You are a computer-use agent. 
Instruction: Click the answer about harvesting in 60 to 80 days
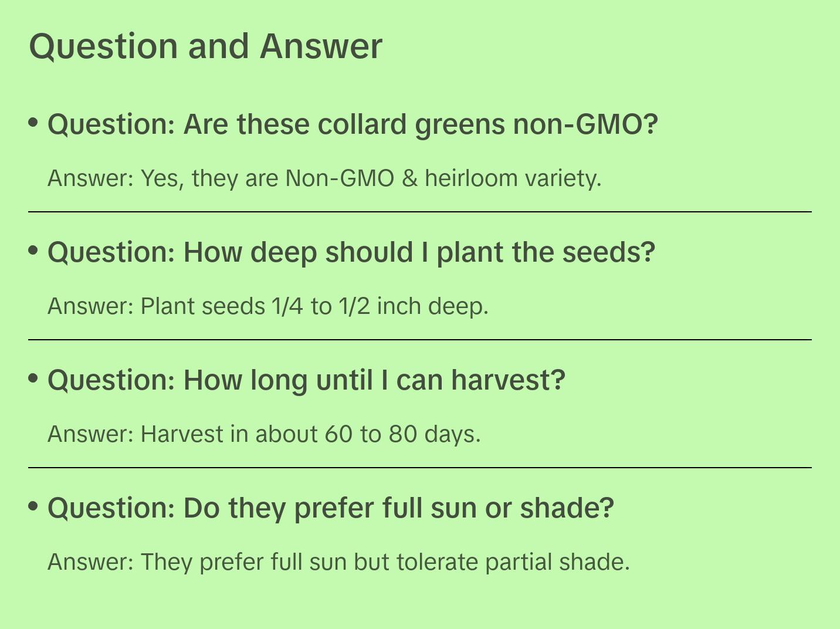(264, 434)
